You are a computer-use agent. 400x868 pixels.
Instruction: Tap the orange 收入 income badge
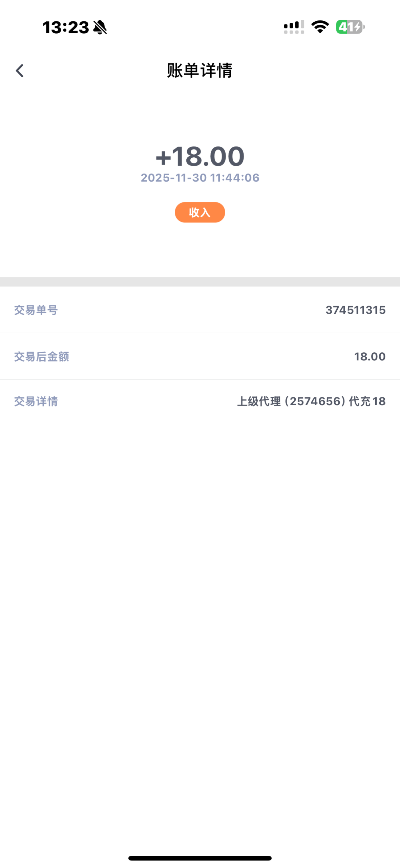pyautogui.click(x=199, y=212)
